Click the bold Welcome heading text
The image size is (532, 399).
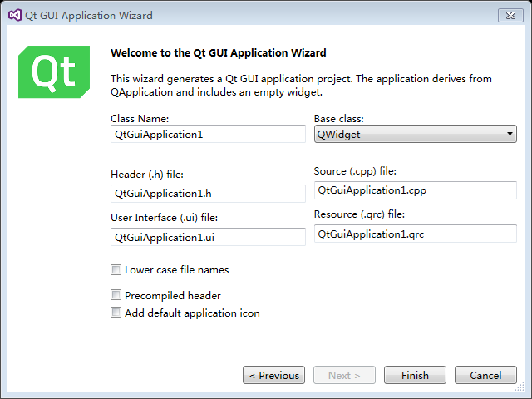219,53
